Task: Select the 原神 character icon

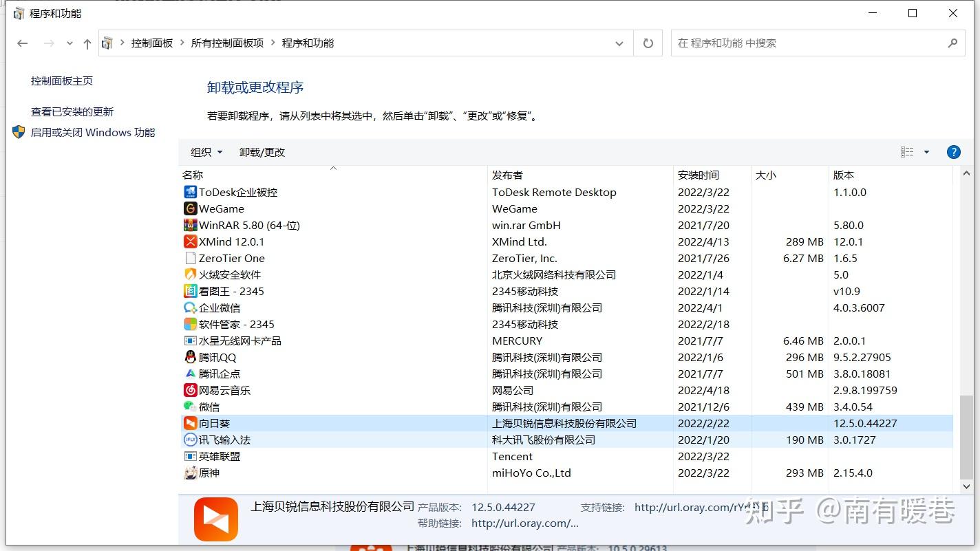Action: tap(190, 473)
